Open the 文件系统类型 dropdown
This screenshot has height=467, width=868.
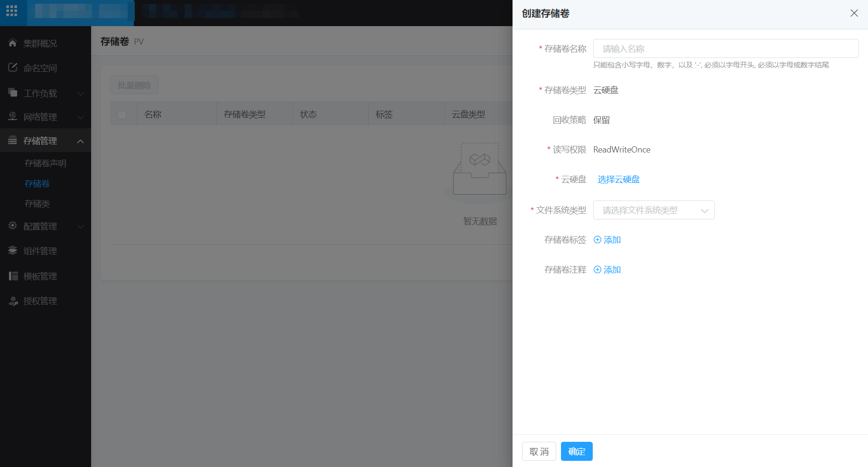tap(653, 210)
